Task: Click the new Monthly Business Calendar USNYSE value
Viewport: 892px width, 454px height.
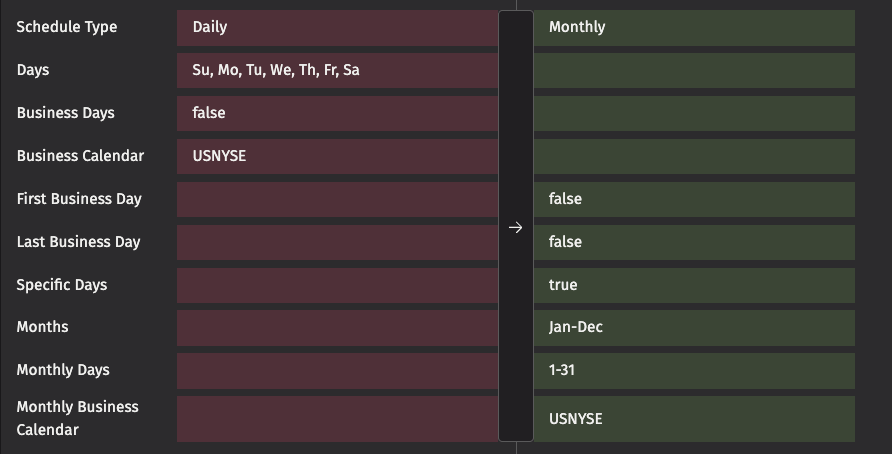Action: [576, 419]
